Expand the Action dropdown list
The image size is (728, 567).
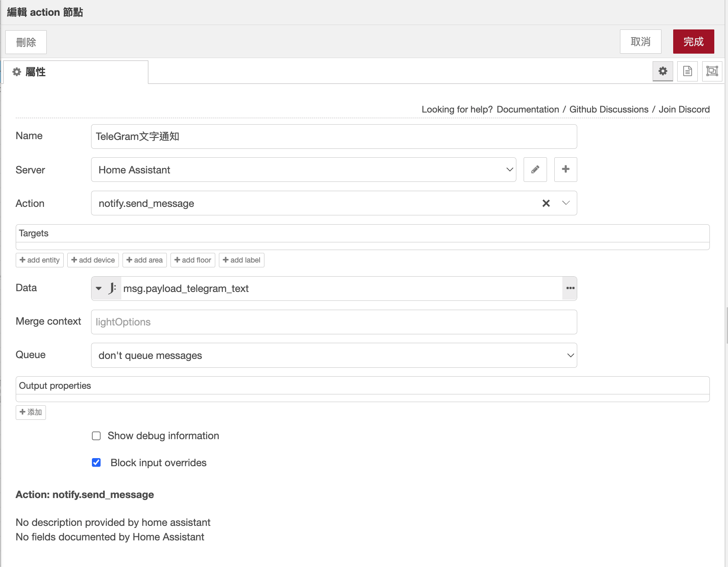coord(566,203)
